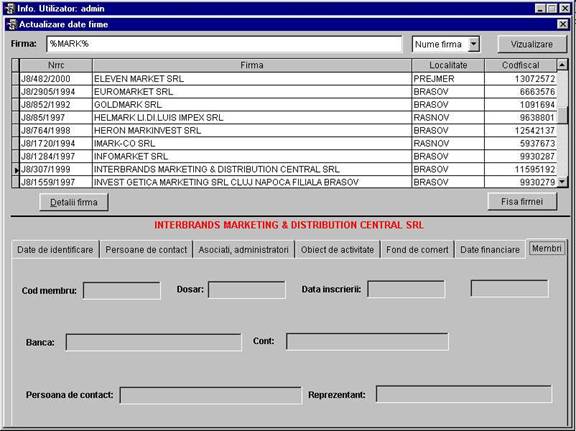This screenshot has width=576, height=431.
Task: Open Detalii firma
Action: [74, 202]
